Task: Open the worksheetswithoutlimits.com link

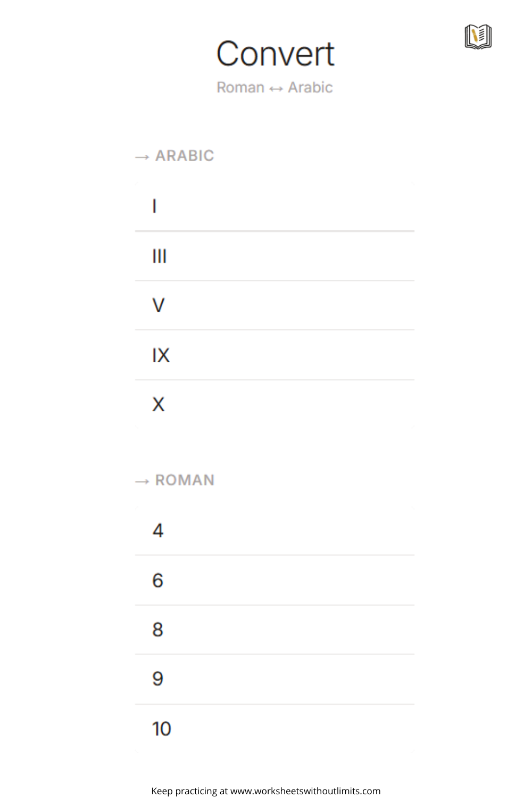Action: tap(305, 791)
